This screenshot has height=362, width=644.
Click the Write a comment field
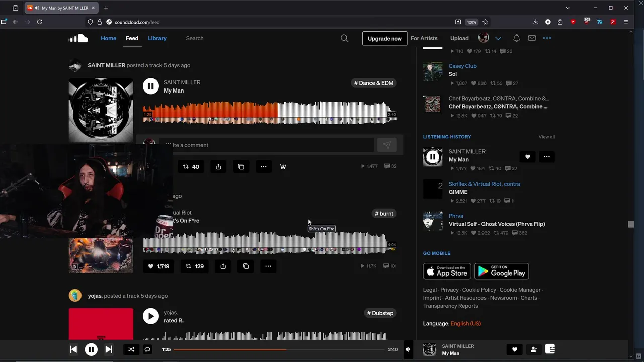pyautogui.click(x=267, y=145)
